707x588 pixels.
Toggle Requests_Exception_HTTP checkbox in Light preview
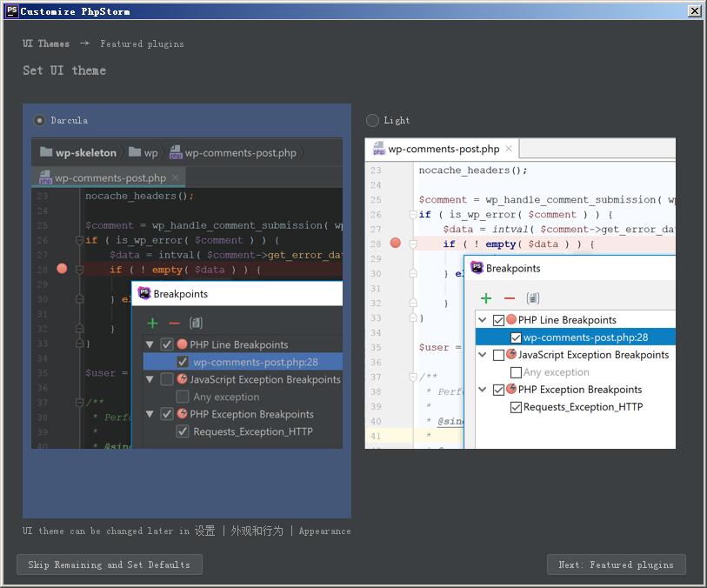point(516,407)
